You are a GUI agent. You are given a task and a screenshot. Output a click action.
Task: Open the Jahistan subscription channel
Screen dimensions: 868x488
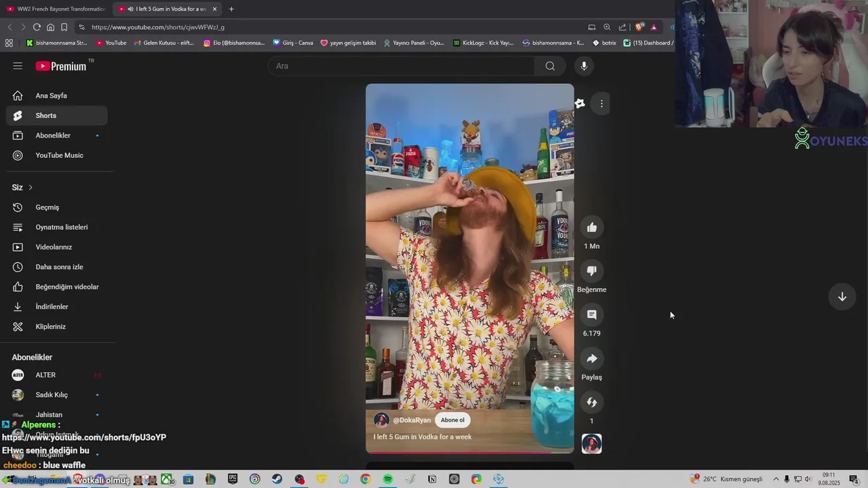[57, 415]
